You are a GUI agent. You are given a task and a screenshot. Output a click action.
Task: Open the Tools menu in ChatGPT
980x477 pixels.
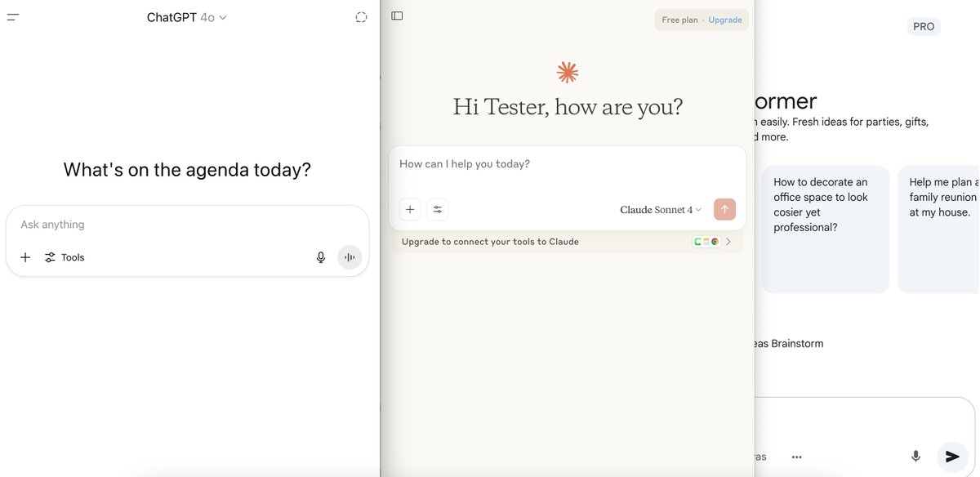(65, 257)
